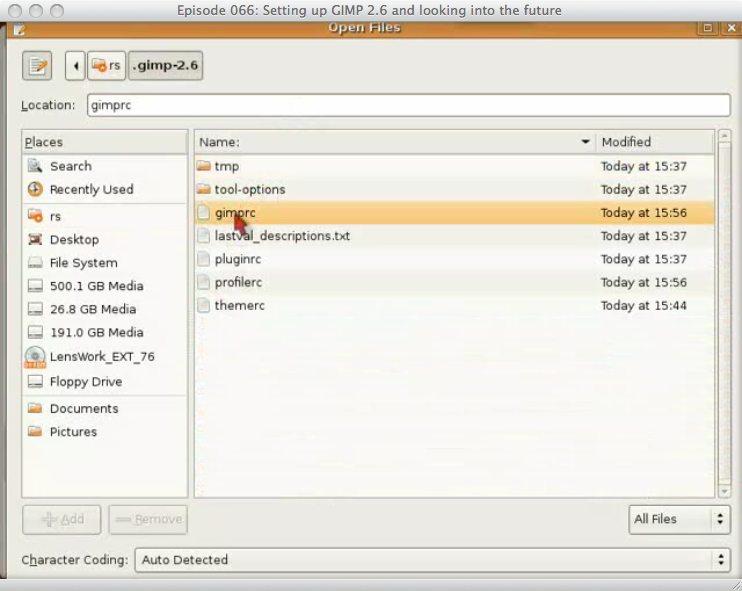This screenshot has width=742, height=591.
Task: Select the .gimp-2.6 path button
Action: 166,65
